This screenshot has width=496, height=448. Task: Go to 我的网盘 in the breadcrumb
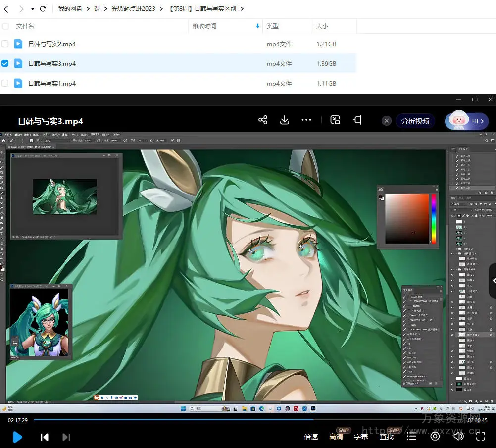(70, 9)
